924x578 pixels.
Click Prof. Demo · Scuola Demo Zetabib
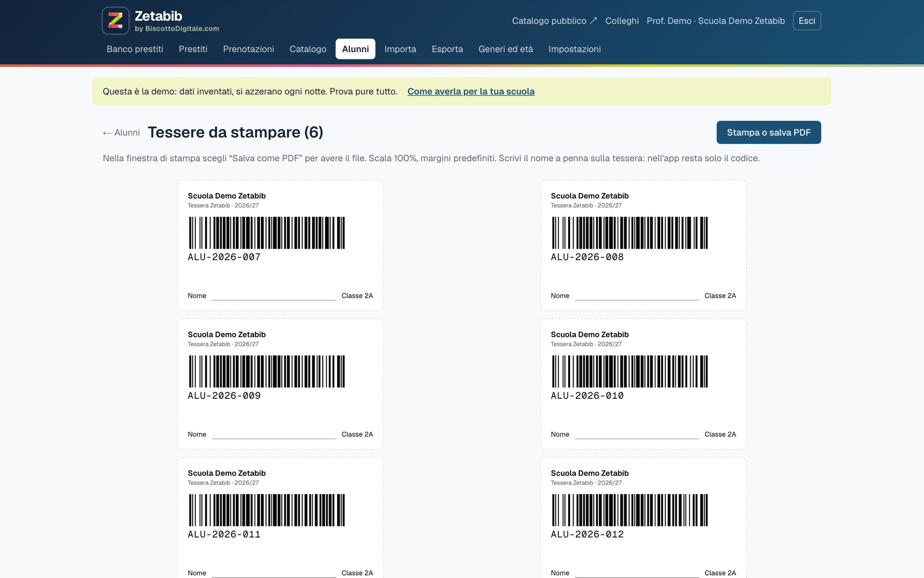716,21
